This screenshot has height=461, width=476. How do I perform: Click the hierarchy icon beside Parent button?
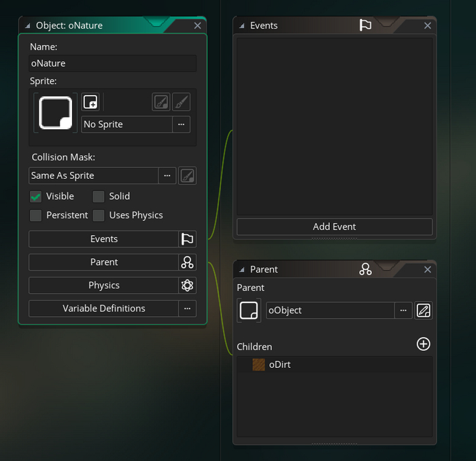[x=187, y=262]
